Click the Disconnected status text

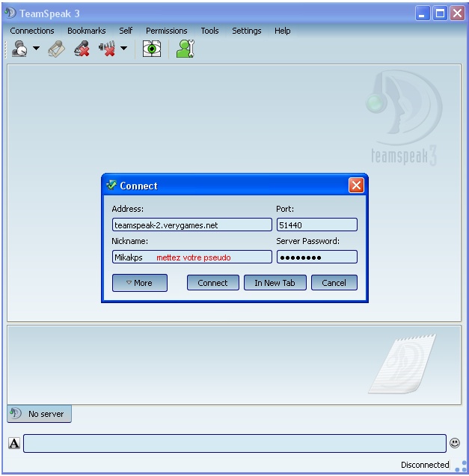(x=425, y=465)
